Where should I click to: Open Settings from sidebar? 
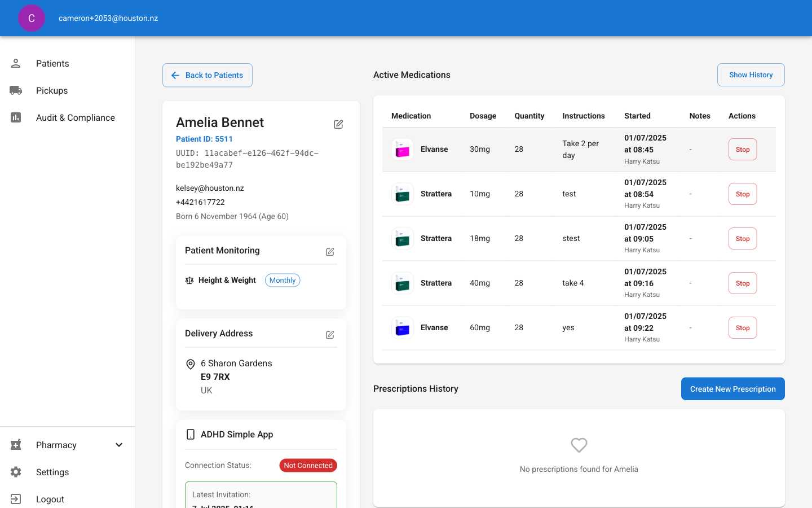68,472
